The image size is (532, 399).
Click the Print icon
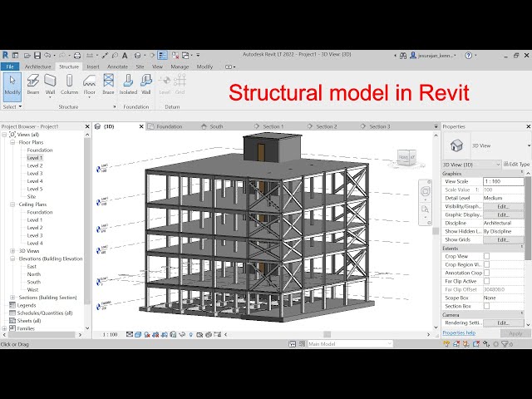[77, 56]
